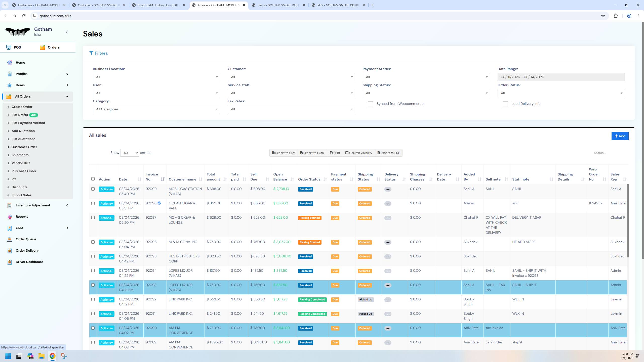Click the Date Range input field
Viewport: 644px width, 362px height.
click(561, 77)
